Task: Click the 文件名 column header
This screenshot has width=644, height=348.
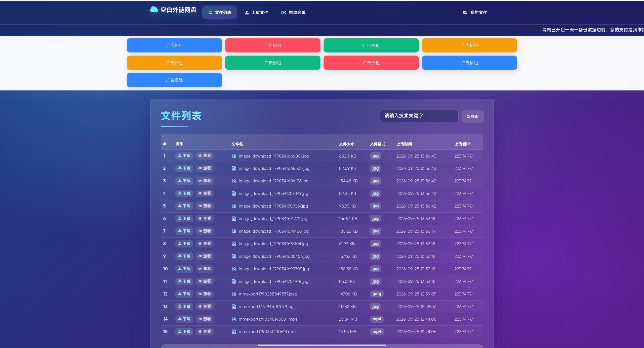Action: 237,144
